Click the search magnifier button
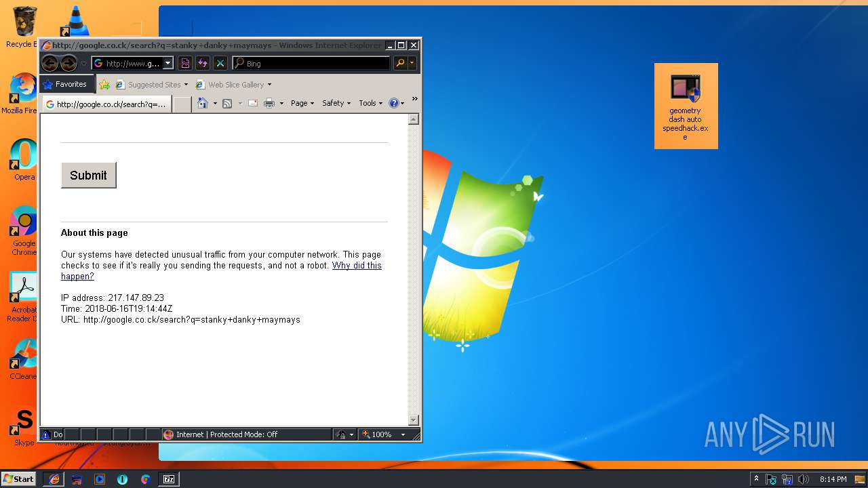This screenshot has width=868, height=488. (400, 64)
